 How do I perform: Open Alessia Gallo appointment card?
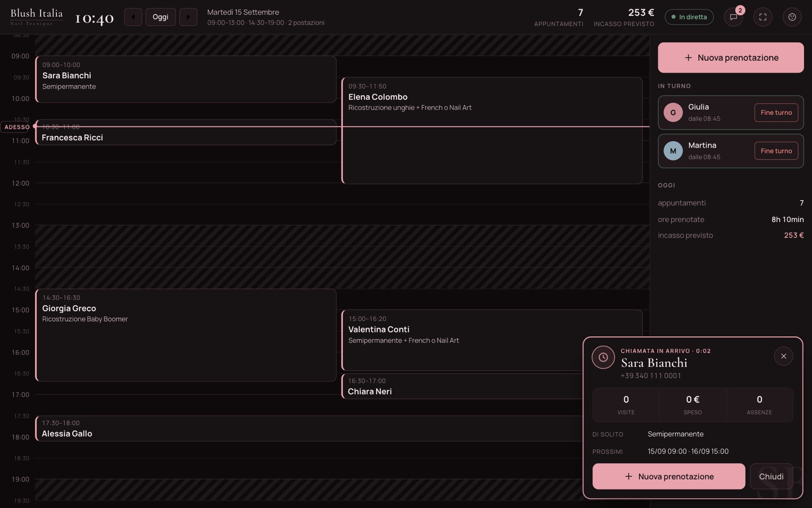(309, 429)
